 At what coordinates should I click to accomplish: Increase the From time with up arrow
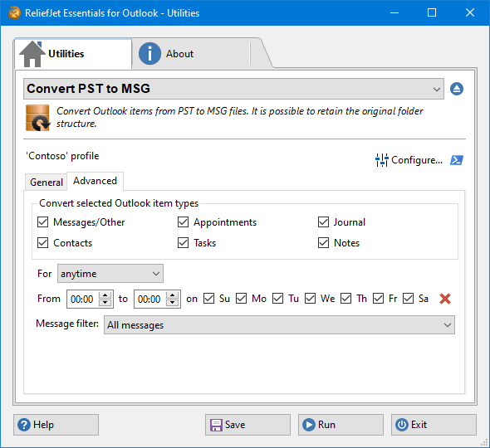105,295
